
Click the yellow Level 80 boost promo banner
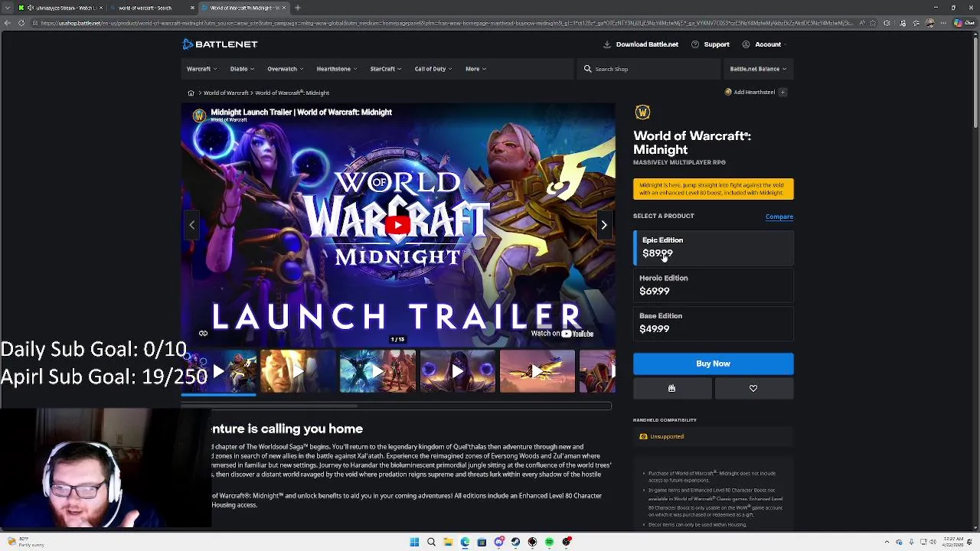(x=714, y=189)
